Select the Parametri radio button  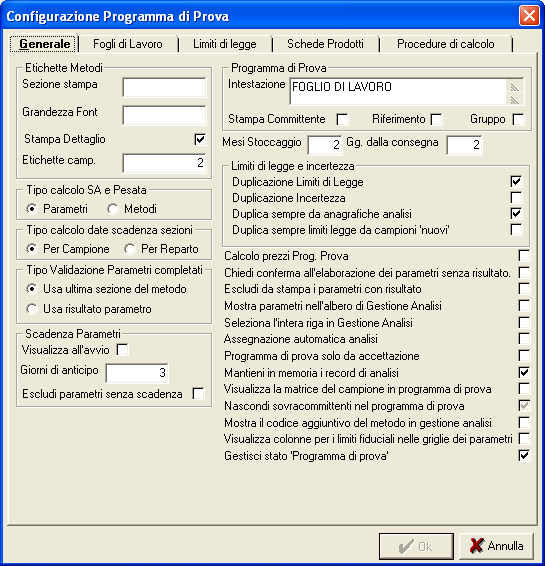(x=32, y=209)
